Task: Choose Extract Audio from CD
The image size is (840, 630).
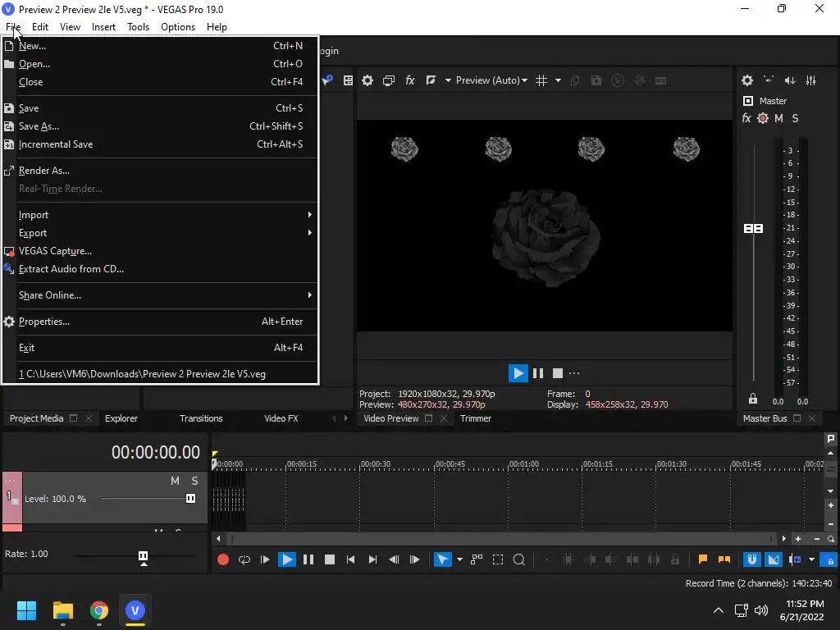Action: [161, 269]
